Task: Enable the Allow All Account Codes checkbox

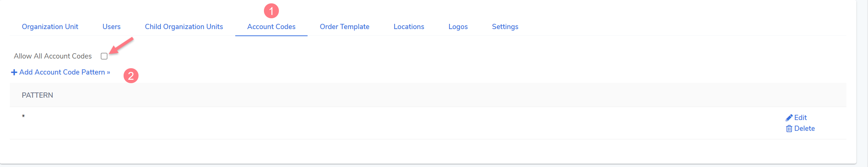Action: coord(104,56)
